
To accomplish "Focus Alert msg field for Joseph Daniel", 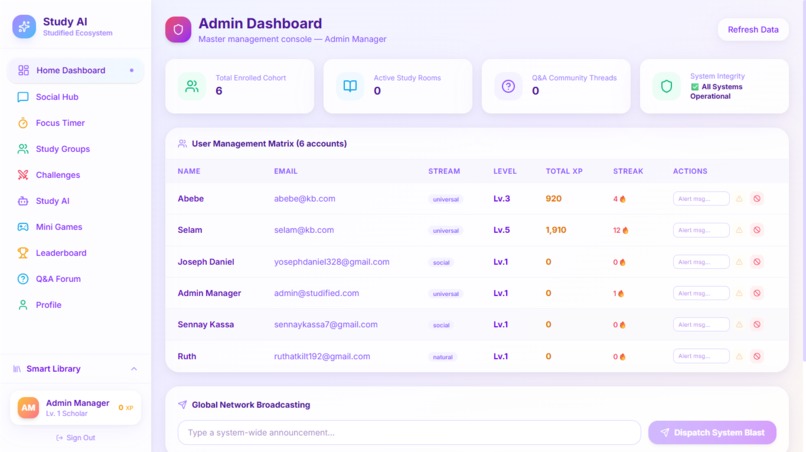I will 701,262.
